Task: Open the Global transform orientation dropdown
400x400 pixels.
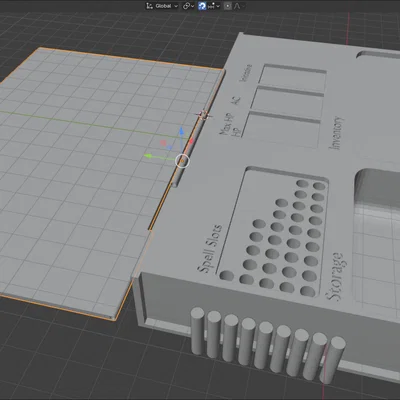Action: click(162, 6)
